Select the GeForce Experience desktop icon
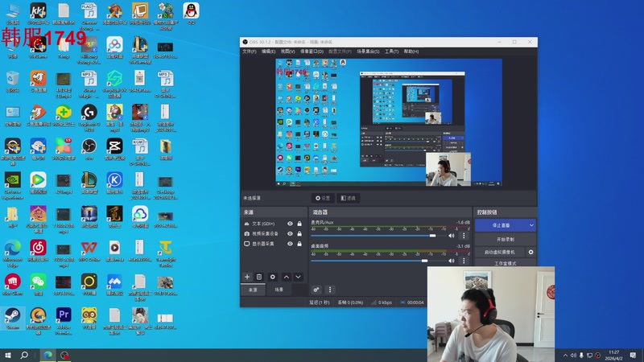Viewport: 644px width, 362px height. (x=13, y=186)
